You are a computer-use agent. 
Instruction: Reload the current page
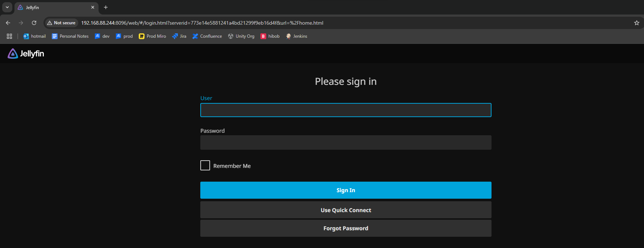click(34, 23)
